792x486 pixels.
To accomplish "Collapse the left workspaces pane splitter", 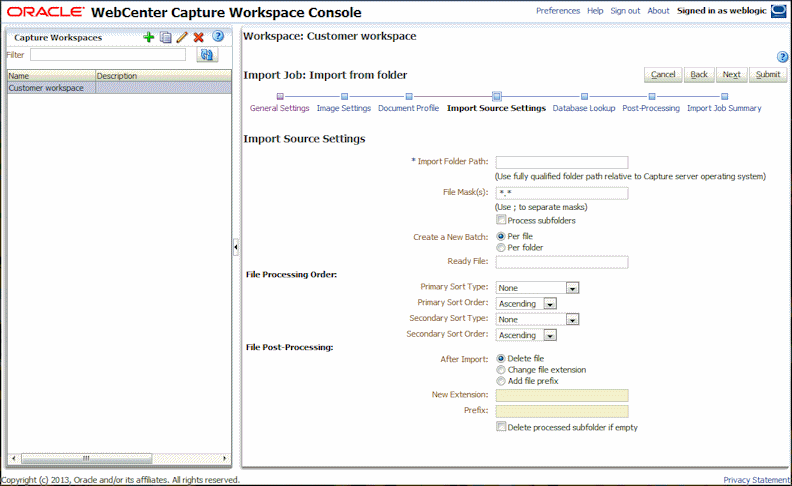I will click(236, 247).
